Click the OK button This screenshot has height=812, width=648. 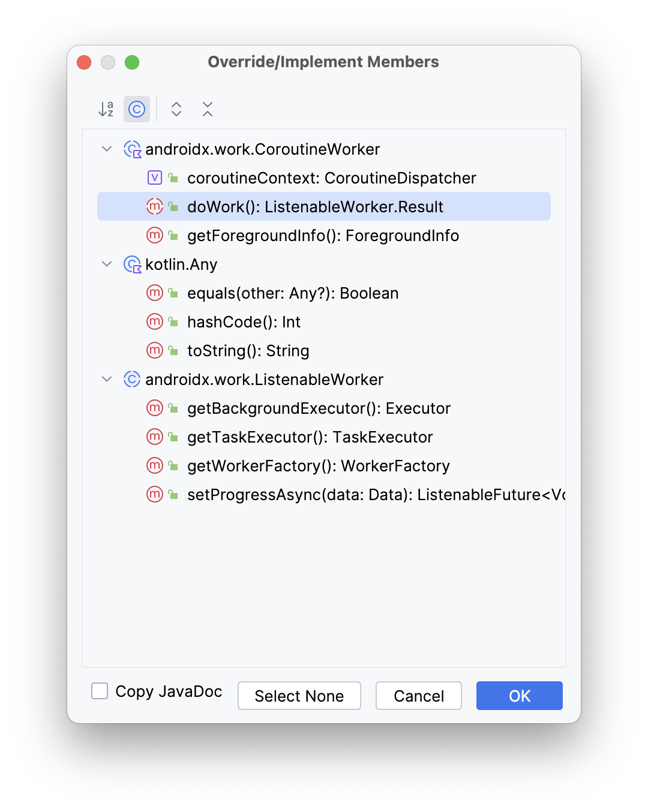point(518,696)
